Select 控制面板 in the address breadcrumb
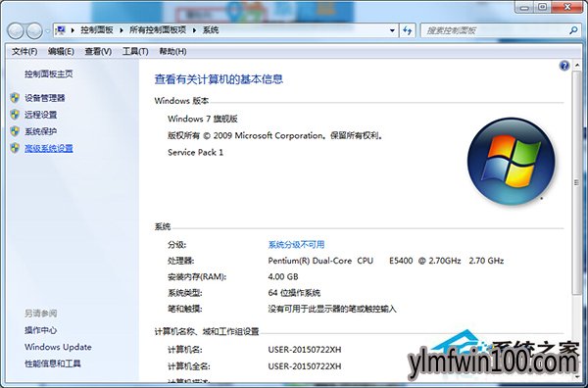 [x=97, y=30]
